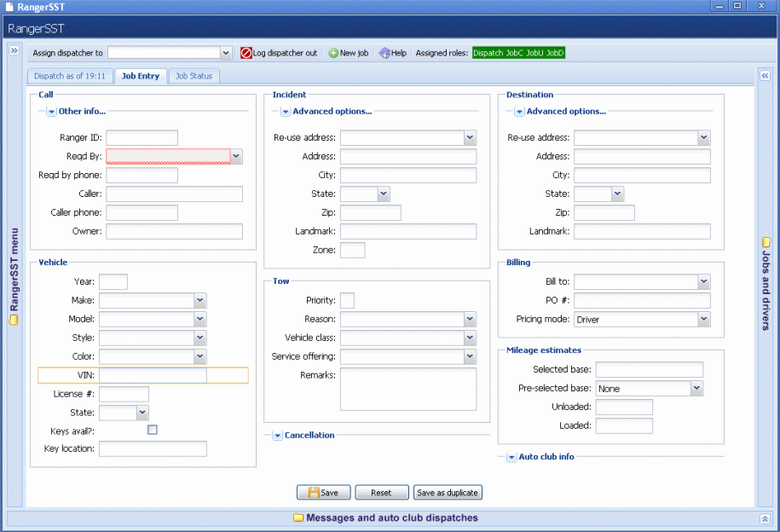780x532 pixels.
Task: Click the Log dispatcher out icon
Action: click(246, 53)
